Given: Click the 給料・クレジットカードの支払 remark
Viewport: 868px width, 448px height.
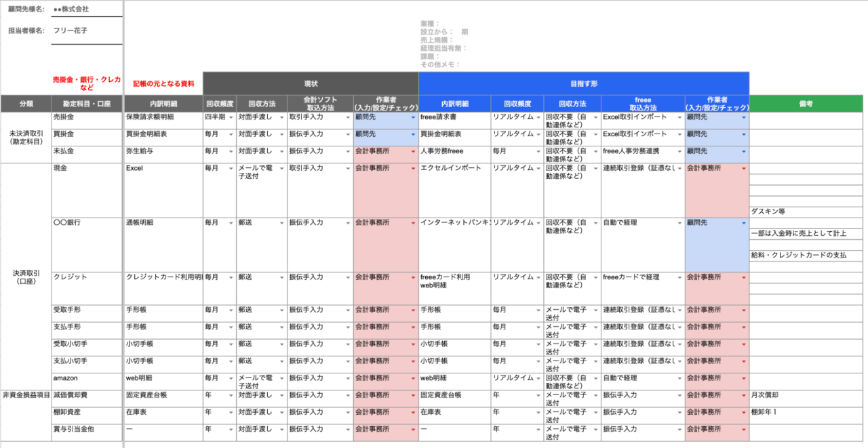Looking at the screenshot, I should click(x=806, y=256).
